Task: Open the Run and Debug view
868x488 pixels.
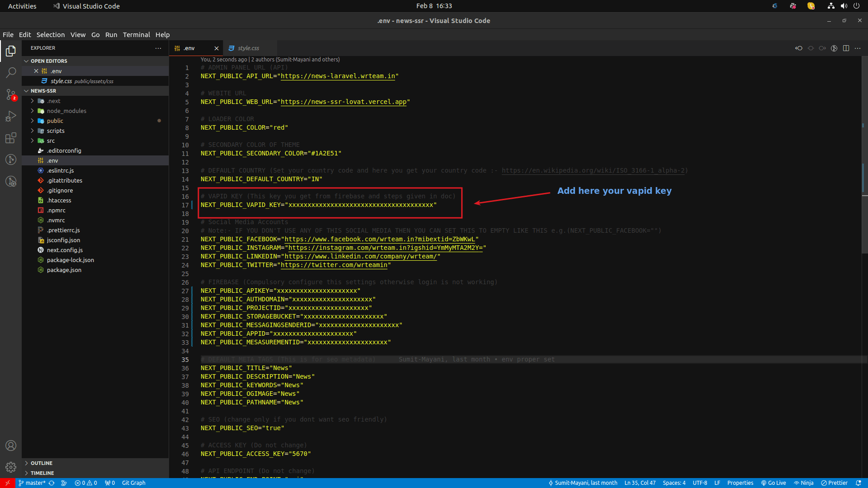Action: (x=11, y=117)
